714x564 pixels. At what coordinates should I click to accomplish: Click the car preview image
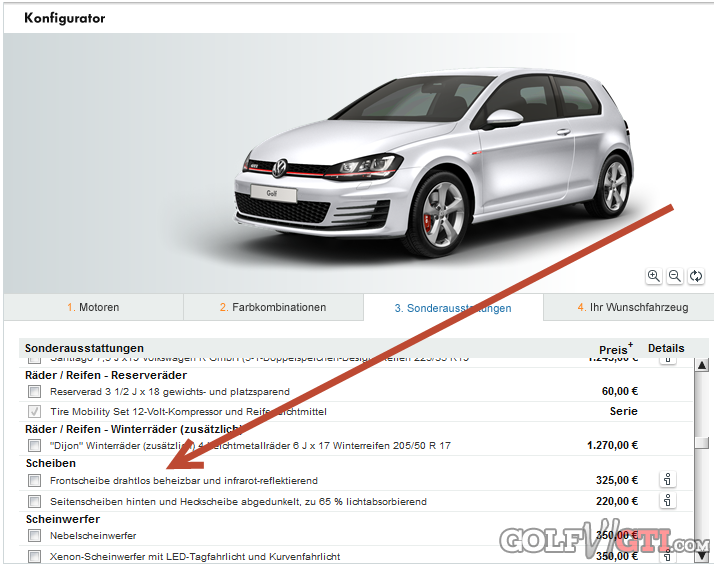[433, 164]
